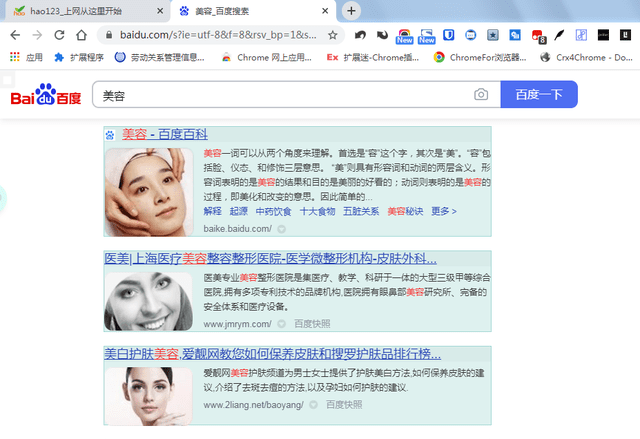The image size is (640, 439).
Task: Click the Baidu paw icon beside 百度百科 title
Action: pos(110,135)
